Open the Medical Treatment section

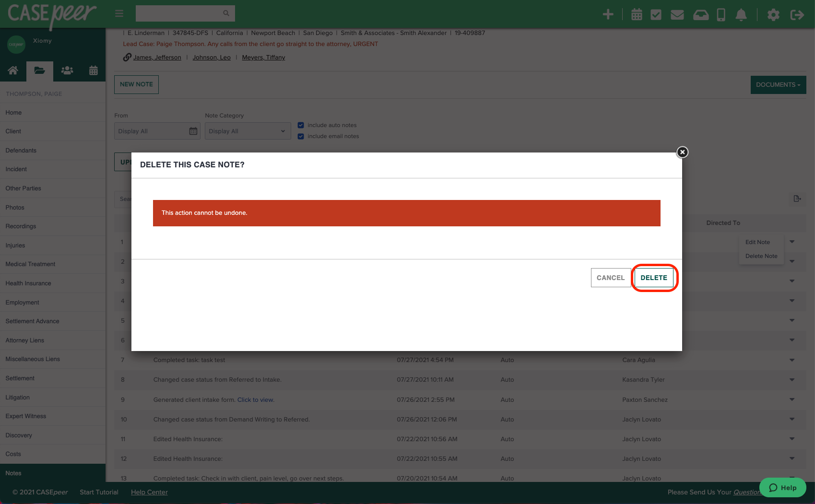(x=30, y=264)
